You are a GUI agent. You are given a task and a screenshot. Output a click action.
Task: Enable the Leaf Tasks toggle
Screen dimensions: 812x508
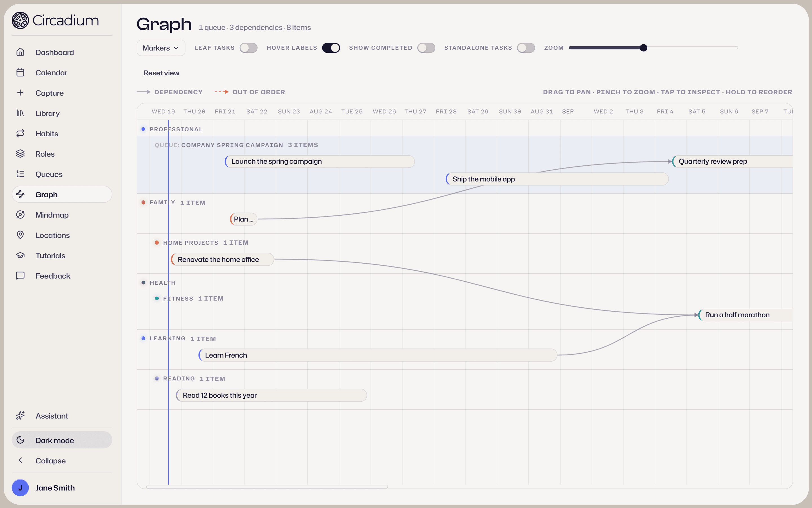point(248,48)
